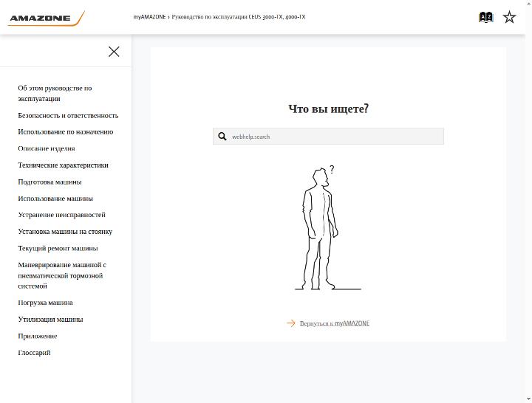Viewport: 532px width, 403px height.
Task: Open Использование машины chapter
Action: coord(55,199)
